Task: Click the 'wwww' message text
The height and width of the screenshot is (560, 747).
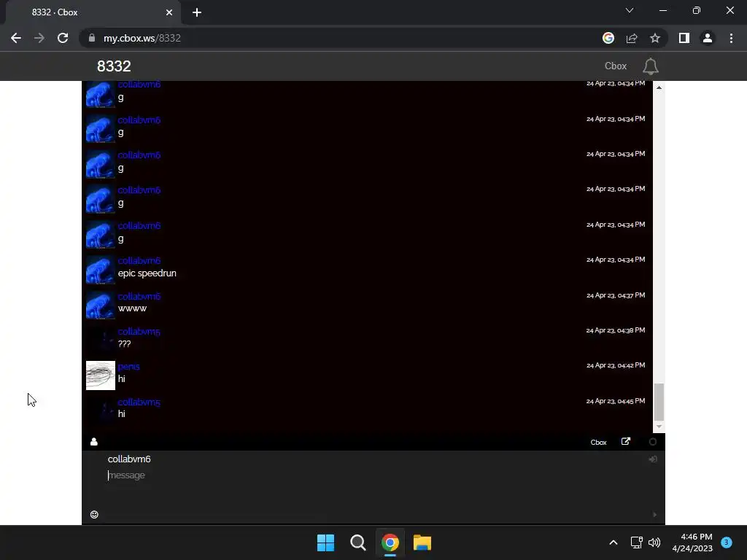Action: pos(133,308)
